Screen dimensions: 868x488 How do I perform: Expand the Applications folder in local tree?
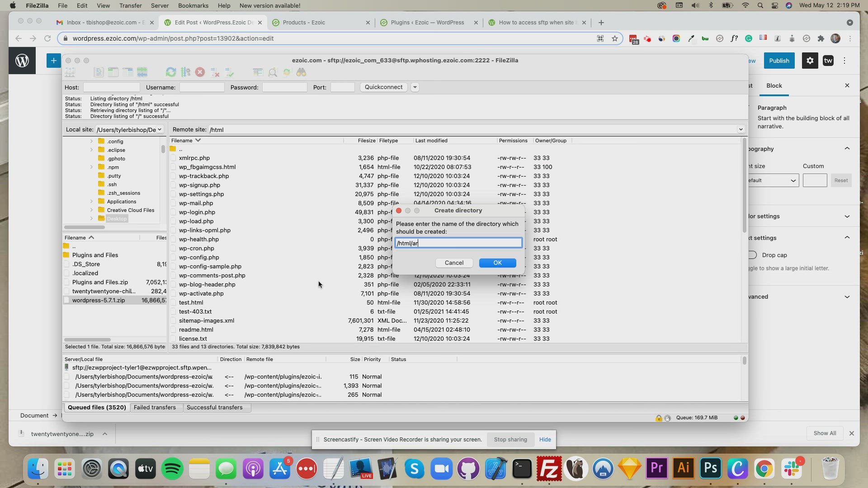pos(91,202)
